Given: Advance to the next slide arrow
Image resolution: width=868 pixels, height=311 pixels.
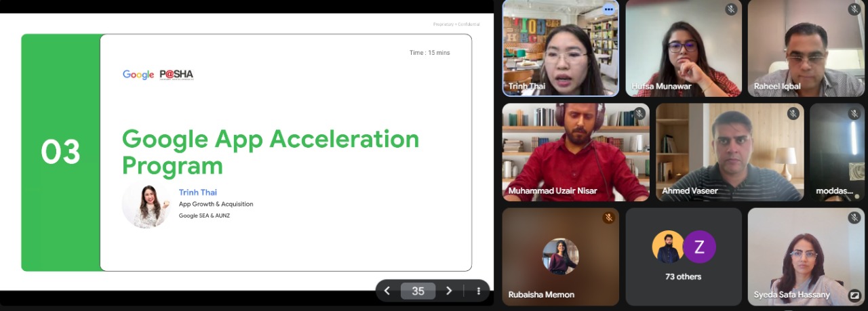Looking at the screenshot, I should click(448, 291).
